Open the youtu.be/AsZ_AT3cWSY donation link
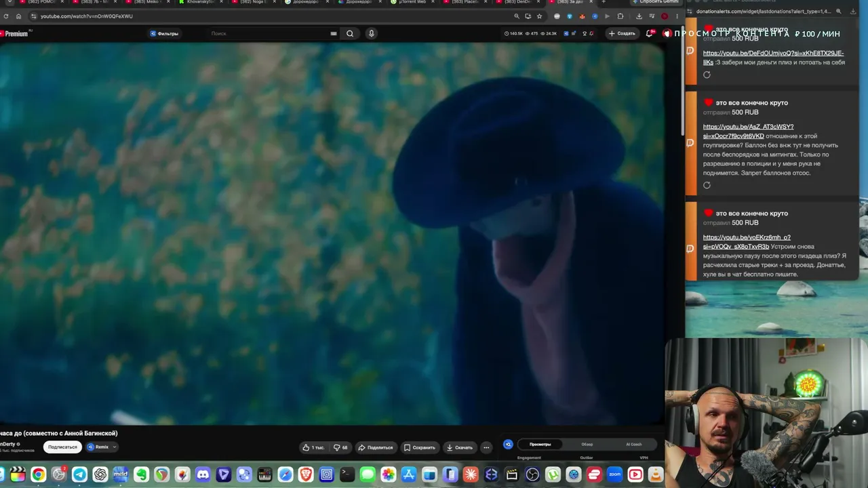The image size is (868, 488). pos(748,131)
